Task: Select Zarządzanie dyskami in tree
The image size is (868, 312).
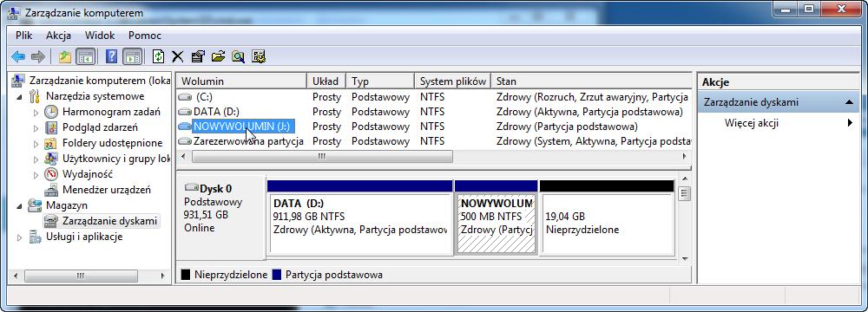Action: pyautogui.click(x=109, y=221)
